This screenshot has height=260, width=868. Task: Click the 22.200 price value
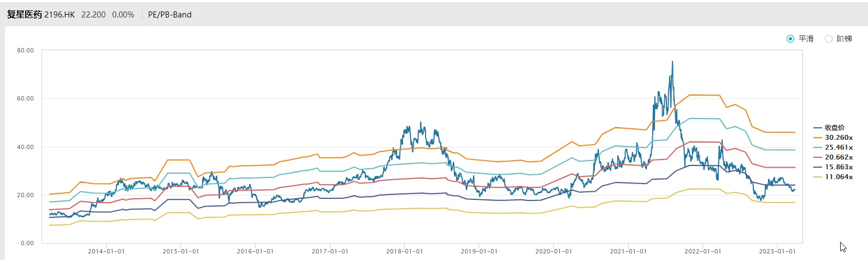coord(93,15)
